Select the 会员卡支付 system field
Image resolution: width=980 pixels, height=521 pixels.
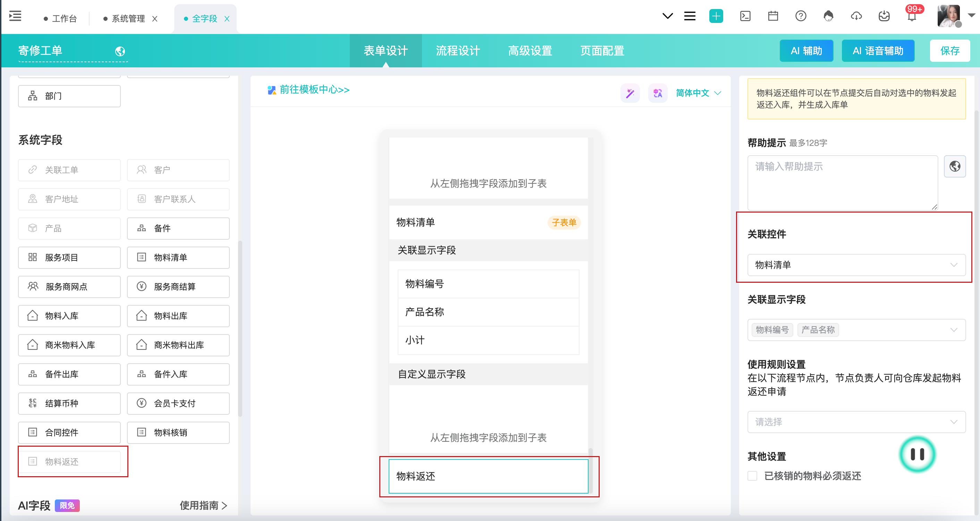pos(178,403)
